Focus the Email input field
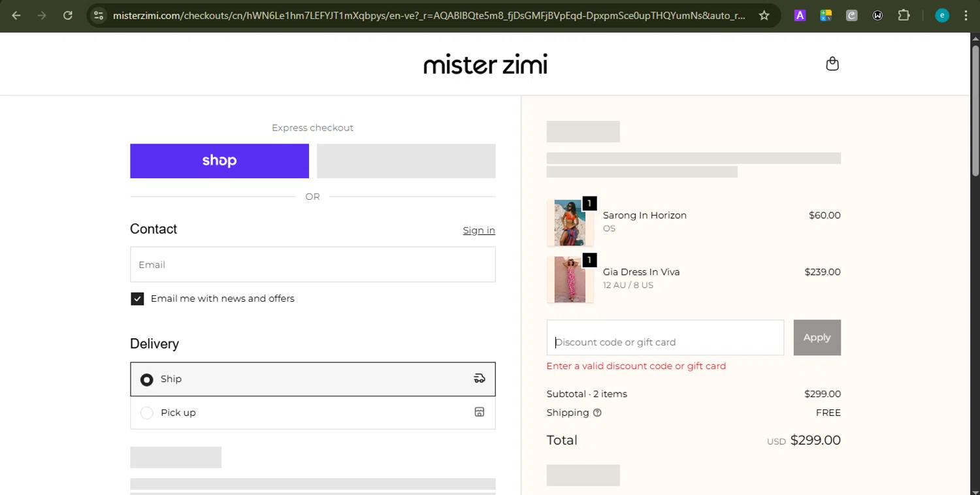This screenshot has width=980, height=495. [x=313, y=264]
